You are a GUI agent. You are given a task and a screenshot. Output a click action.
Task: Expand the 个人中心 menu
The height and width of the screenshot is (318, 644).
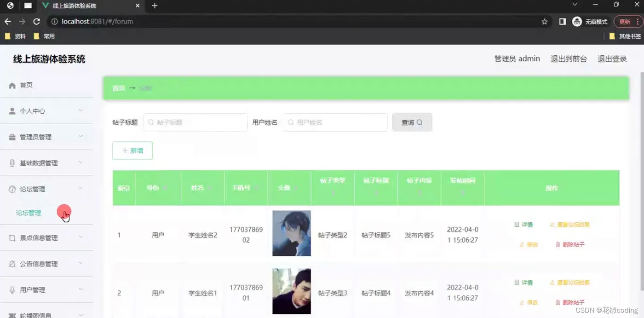click(x=46, y=111)
